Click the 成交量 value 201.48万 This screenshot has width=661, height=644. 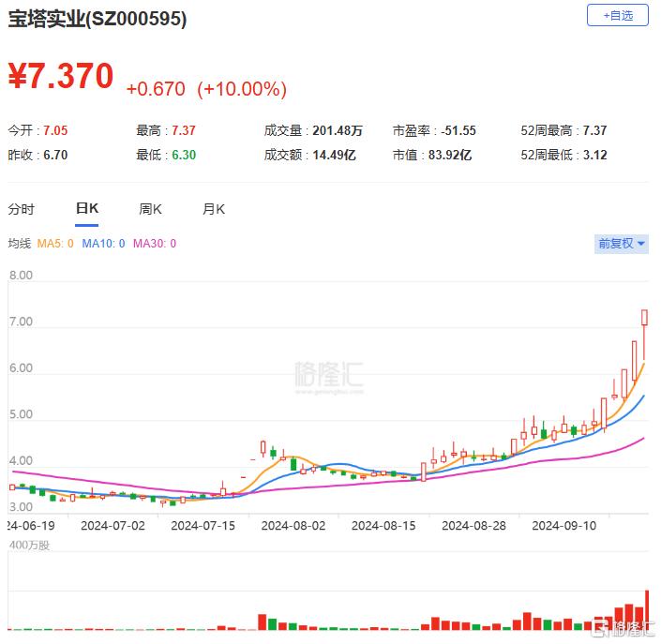[x=338, y=130]
